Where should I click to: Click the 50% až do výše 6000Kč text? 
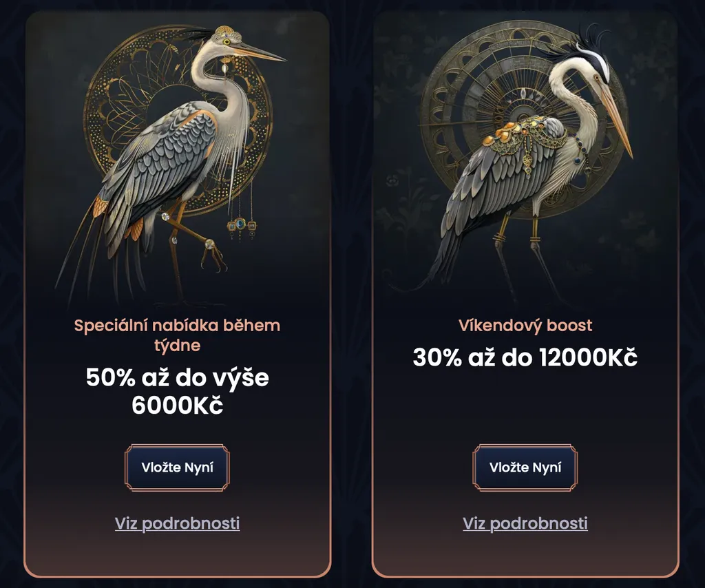177,390
